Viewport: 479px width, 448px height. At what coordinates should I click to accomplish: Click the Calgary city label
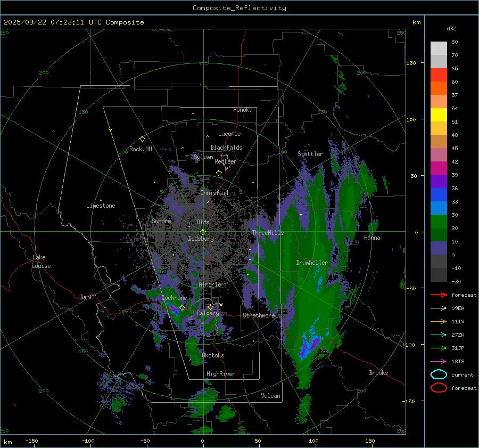(x=208, y=314)
